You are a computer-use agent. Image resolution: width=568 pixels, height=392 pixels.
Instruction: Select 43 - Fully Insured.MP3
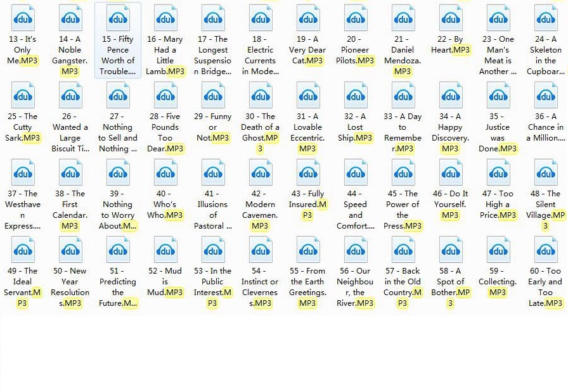click(307, 173)
